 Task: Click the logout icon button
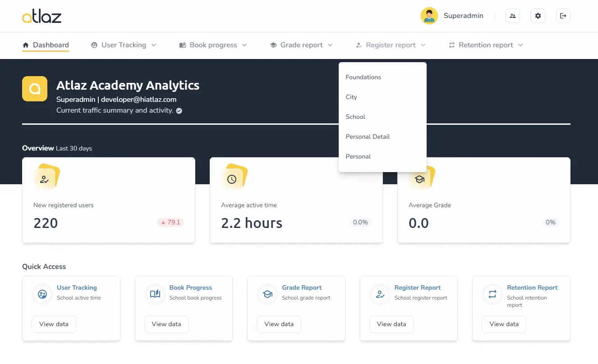click(x=563, y=16)
